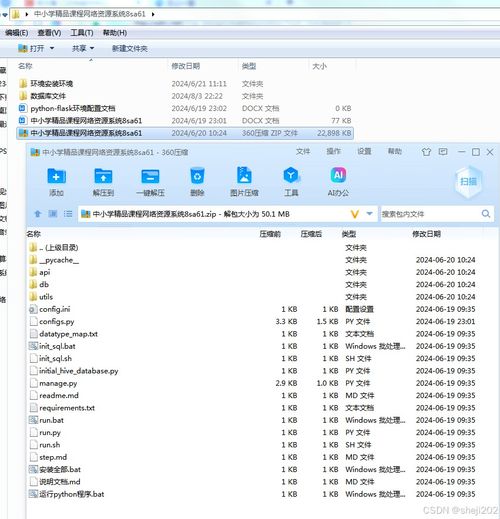Click the 解压到 (Extract to) icon

point(103,176)
